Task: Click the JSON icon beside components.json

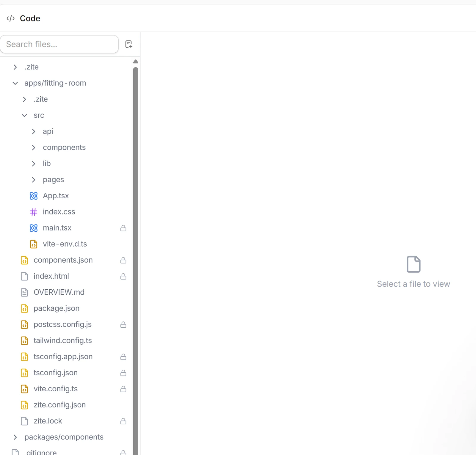Action: pos(24,260)
